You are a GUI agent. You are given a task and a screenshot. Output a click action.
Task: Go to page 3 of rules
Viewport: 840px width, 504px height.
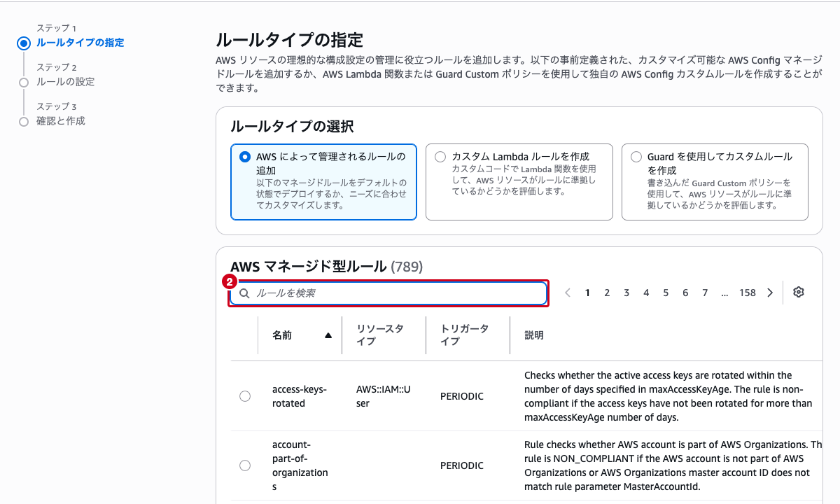[x=626, y=293]
